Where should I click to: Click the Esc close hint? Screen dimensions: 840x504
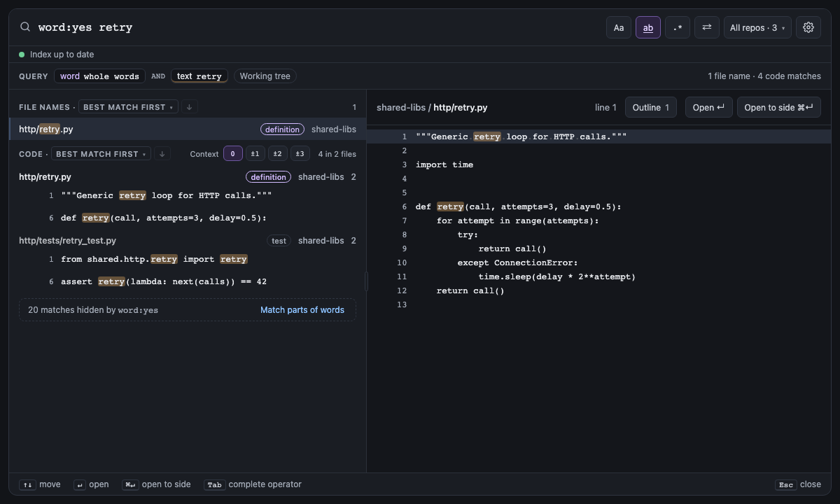tap(798, 484)
